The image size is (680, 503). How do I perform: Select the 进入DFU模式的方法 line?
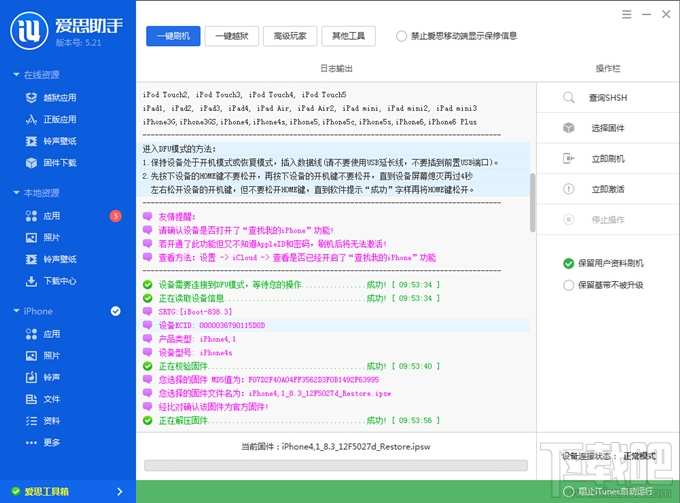(x=333, y=149)
